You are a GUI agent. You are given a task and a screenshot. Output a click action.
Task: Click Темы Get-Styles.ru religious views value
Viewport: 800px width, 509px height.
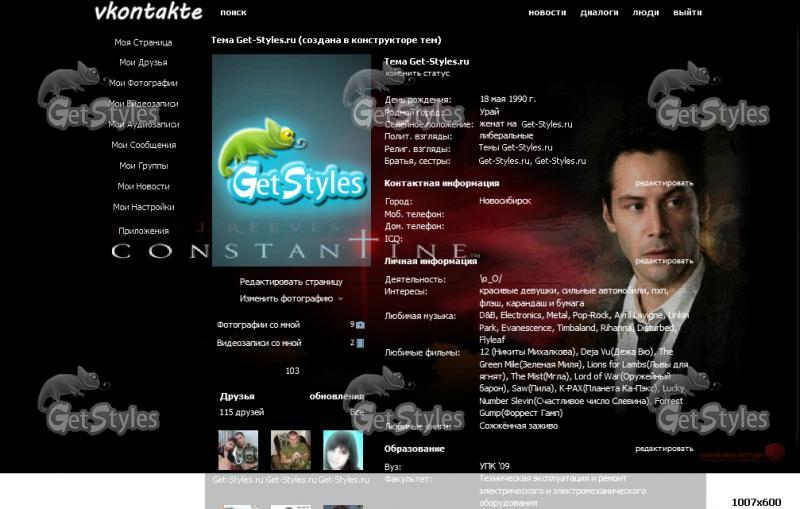(515, 147)
